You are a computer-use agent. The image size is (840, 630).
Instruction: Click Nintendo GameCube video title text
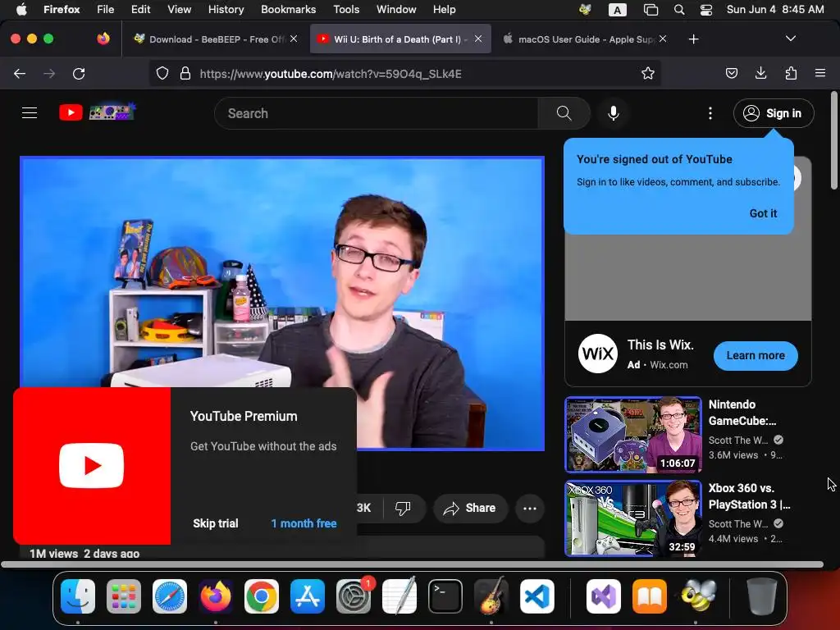pyautogui.click(x=742, y=413)
